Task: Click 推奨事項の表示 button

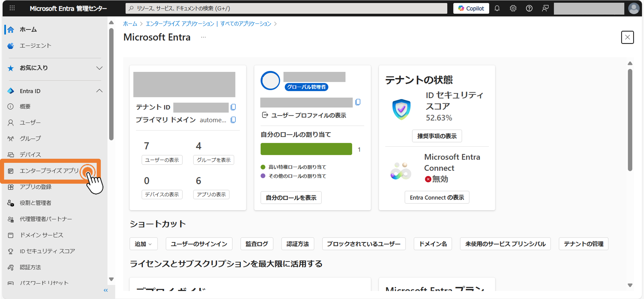Action: pos(437,136)
